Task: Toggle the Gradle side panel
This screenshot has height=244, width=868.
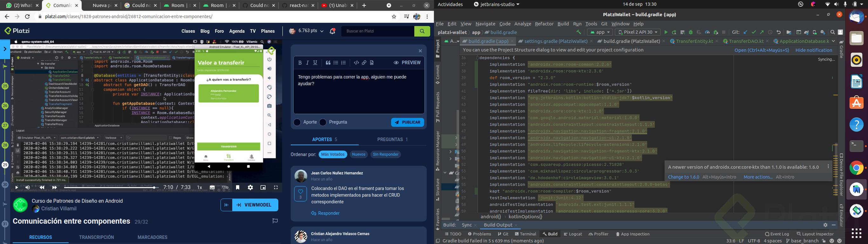Action: click(841, 49)
